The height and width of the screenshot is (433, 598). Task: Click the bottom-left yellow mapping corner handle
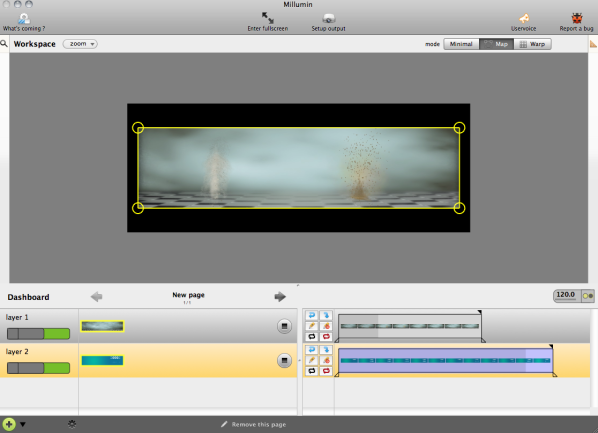[x=138, y=208]
